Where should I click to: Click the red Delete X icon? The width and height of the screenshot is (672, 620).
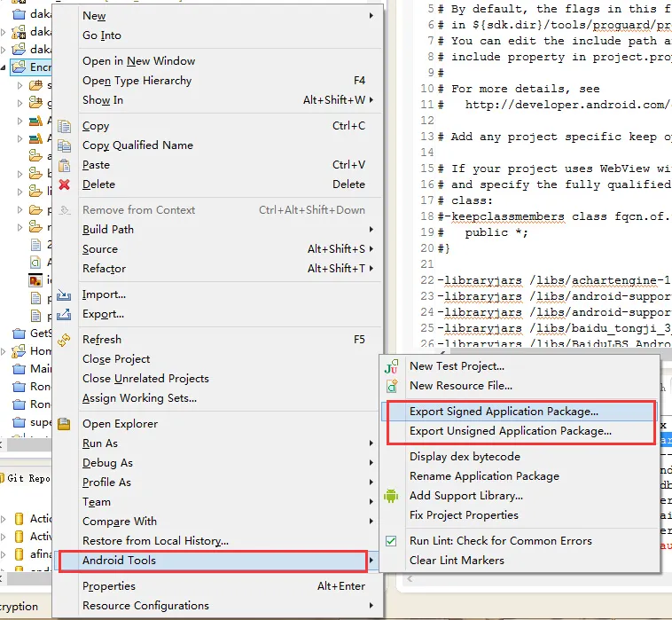click(x=65, y=184)
